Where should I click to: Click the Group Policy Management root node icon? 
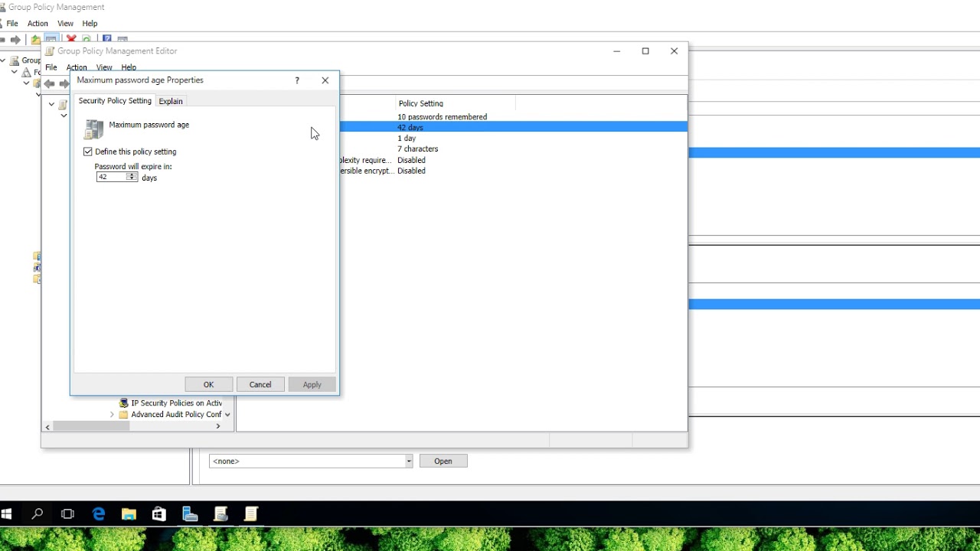tap(15, 60)
